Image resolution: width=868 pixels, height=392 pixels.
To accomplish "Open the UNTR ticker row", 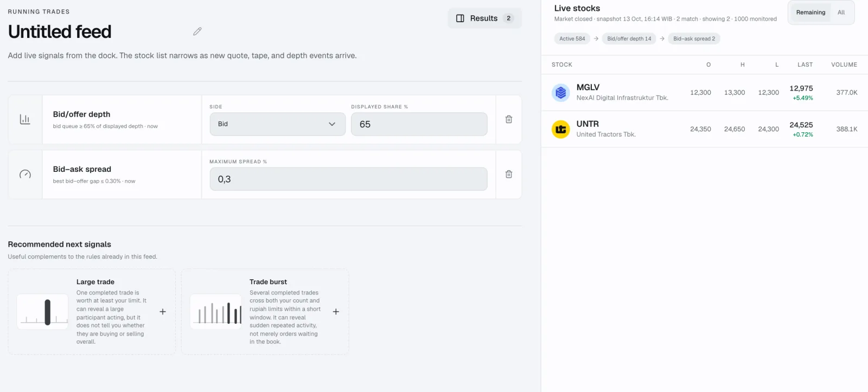I will 705,129.
